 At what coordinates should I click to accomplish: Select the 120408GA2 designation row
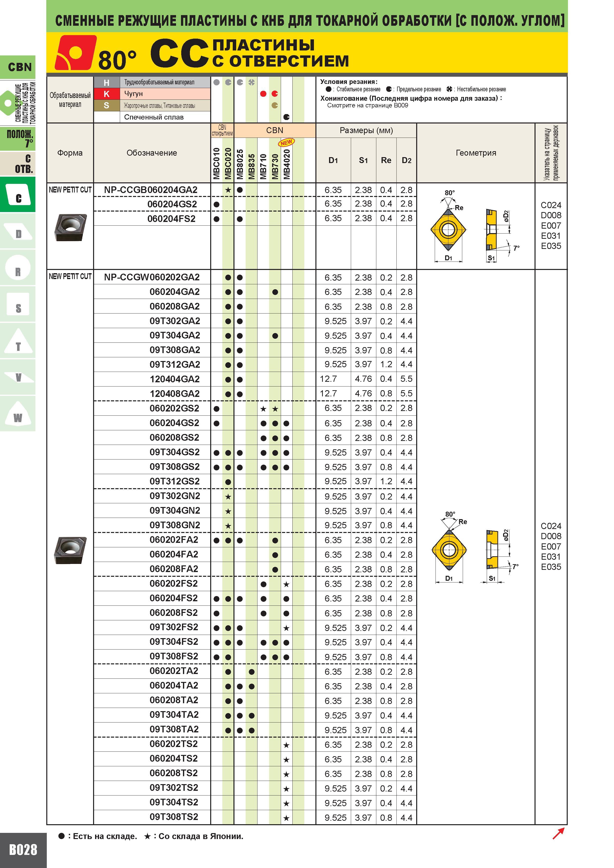175,394
